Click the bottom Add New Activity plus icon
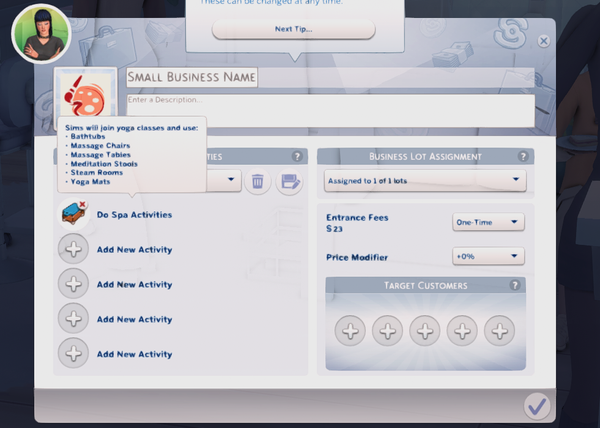Viewport: 600px width, 428px height. click(x=73, y=354)
